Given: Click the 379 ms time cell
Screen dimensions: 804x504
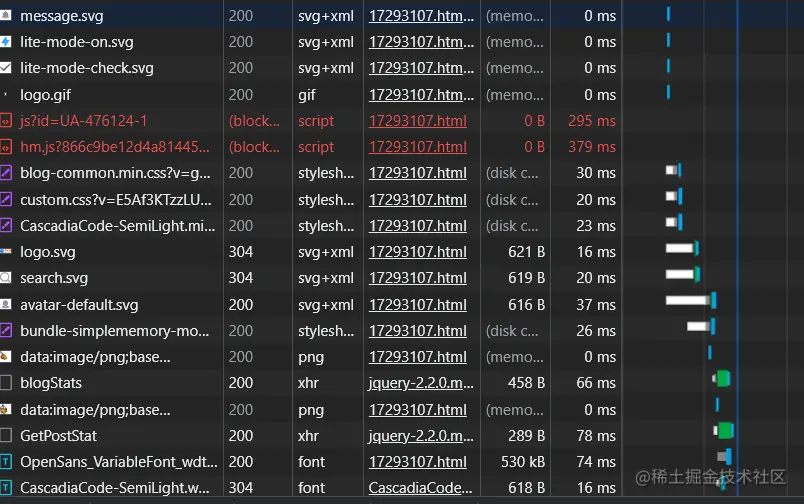Looking at the screenshot, I should click(x=592, y=147).
